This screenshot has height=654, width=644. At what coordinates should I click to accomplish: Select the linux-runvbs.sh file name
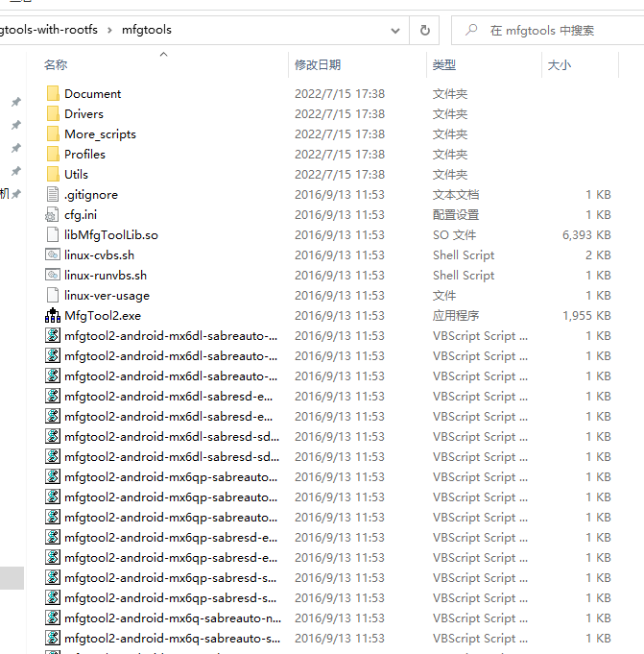(106, 276)
